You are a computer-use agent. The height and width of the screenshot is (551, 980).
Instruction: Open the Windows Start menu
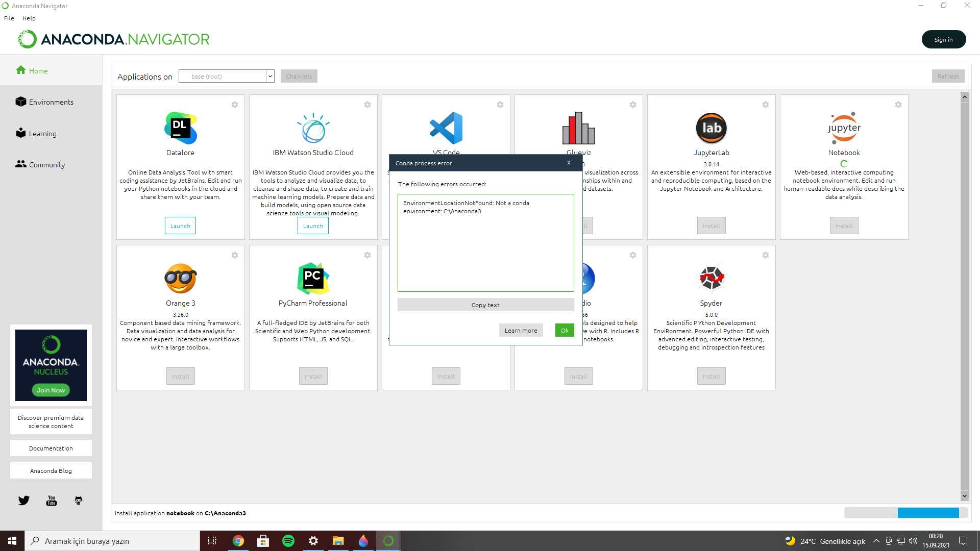coord(12,541)
